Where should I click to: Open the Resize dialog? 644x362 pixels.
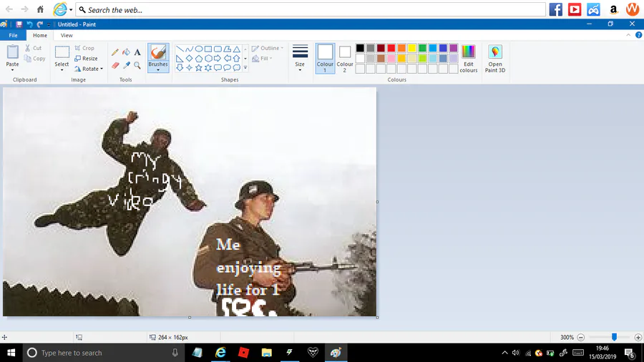click(x=86, y=58)
